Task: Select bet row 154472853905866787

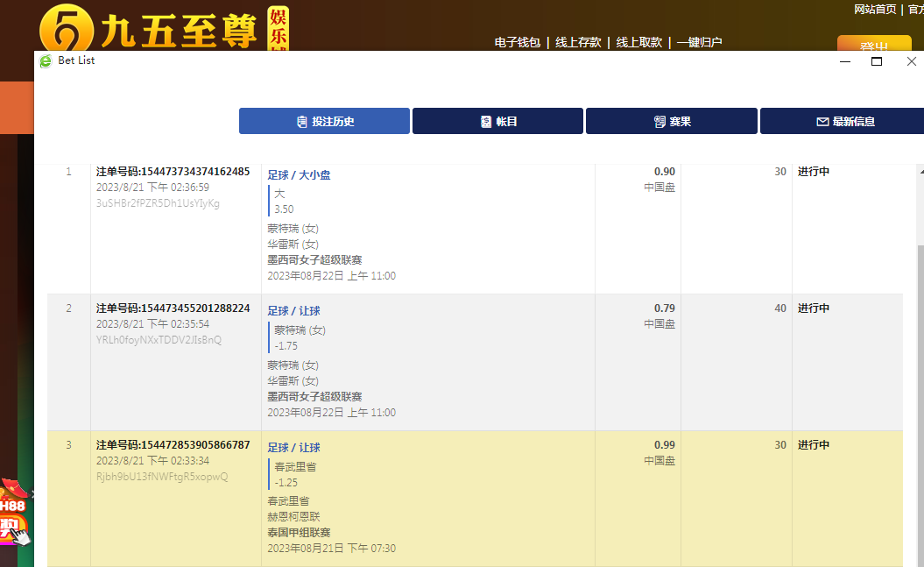Action: 173,445
